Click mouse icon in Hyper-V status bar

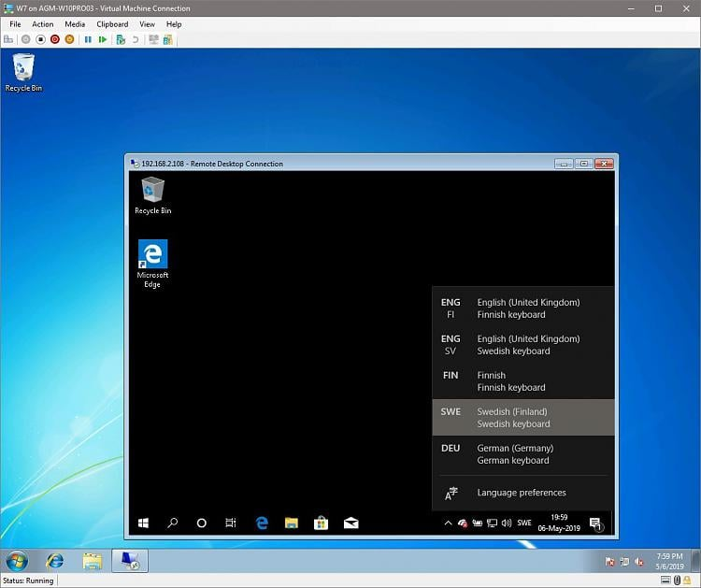tap(677, 581)
